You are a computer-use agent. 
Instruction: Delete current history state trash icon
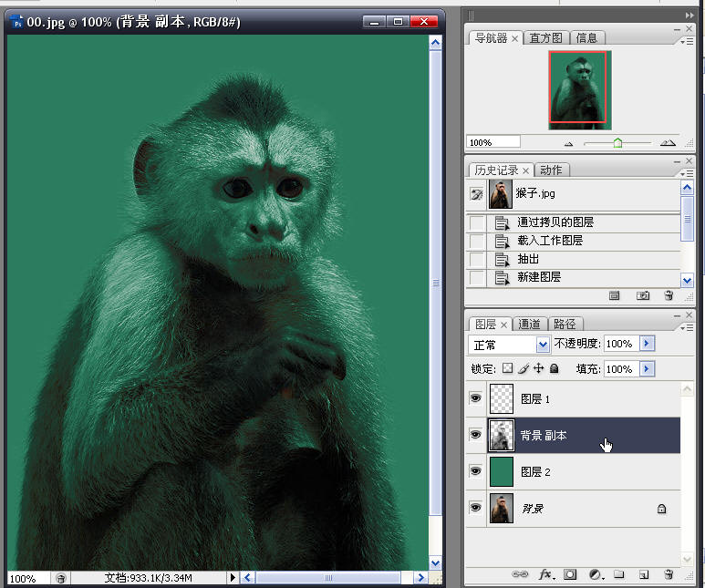pos(669,295)
